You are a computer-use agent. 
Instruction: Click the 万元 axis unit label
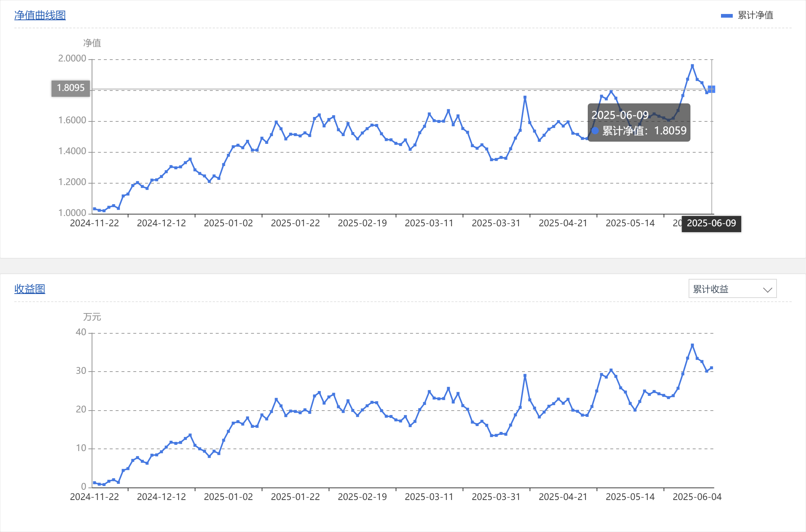tap(92, 317)
